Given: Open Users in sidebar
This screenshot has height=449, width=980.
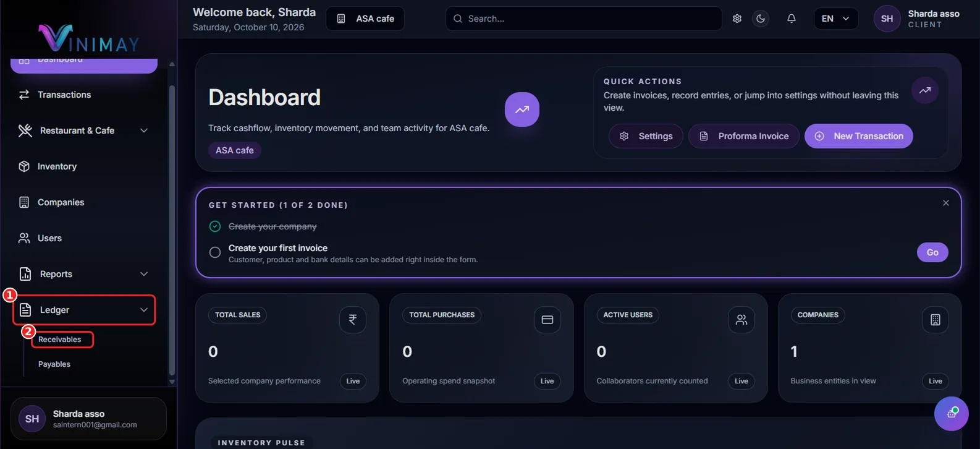Looking at the screenshot, I should pyautogui.click(x=84, y=238).
